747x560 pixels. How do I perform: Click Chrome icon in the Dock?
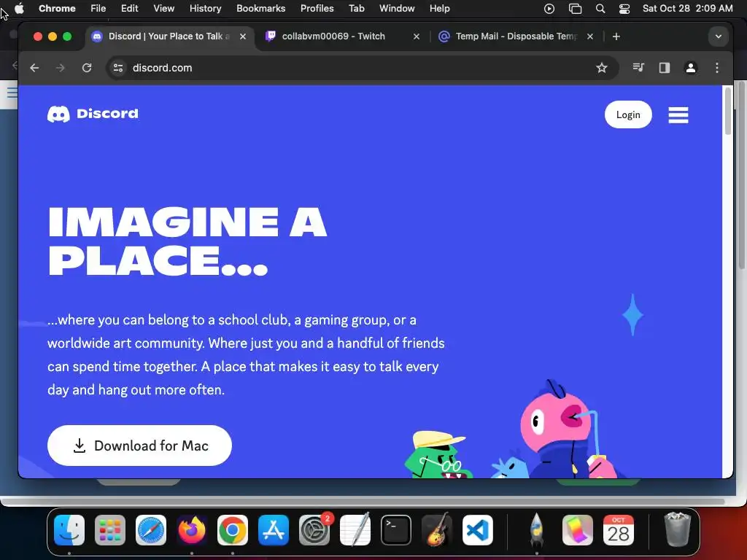233,530
